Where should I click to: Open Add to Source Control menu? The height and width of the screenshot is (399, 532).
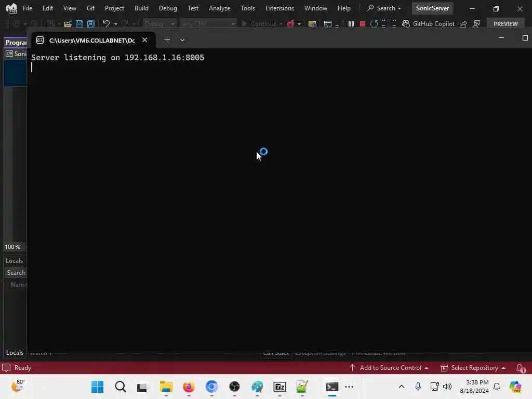pyautogui.click(x=389, y=368)
